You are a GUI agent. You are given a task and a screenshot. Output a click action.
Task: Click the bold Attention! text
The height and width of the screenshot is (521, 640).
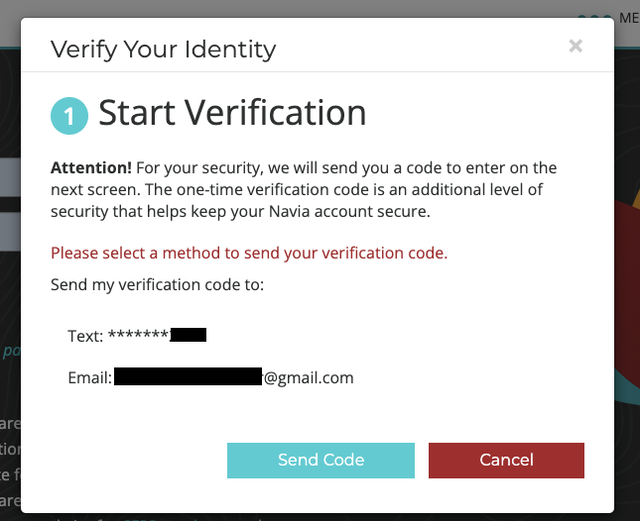tap(91, 168)
